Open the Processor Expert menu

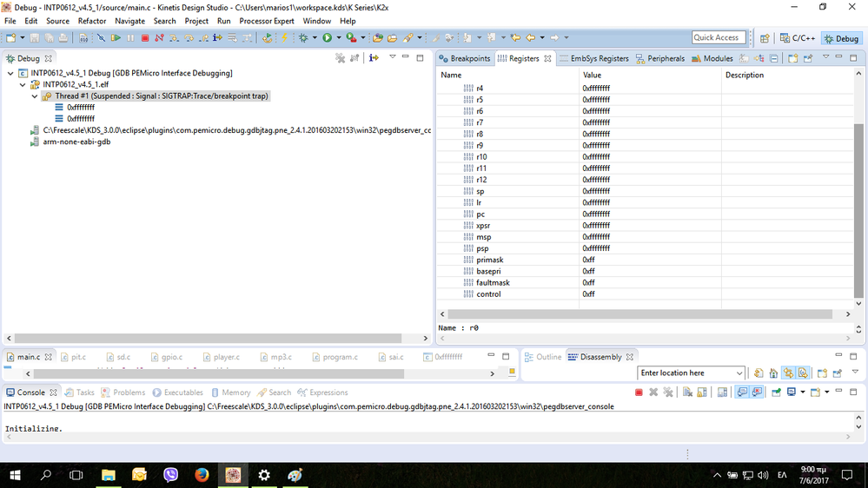pos(266,21)
